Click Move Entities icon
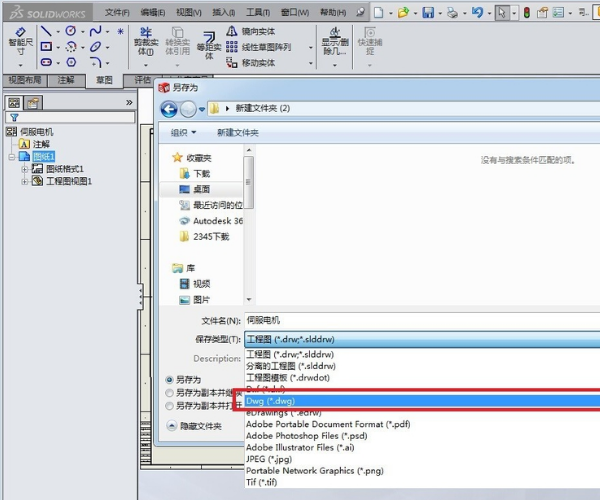The image size is (600, 500). coord(232,62)
